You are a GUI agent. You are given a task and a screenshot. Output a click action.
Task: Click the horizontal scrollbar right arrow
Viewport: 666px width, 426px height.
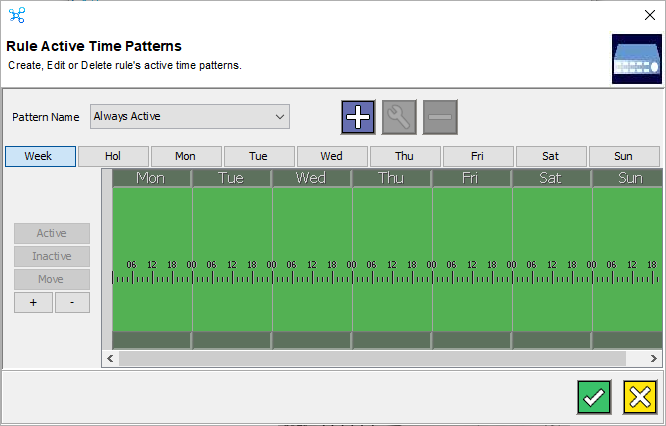pos(654,358)
